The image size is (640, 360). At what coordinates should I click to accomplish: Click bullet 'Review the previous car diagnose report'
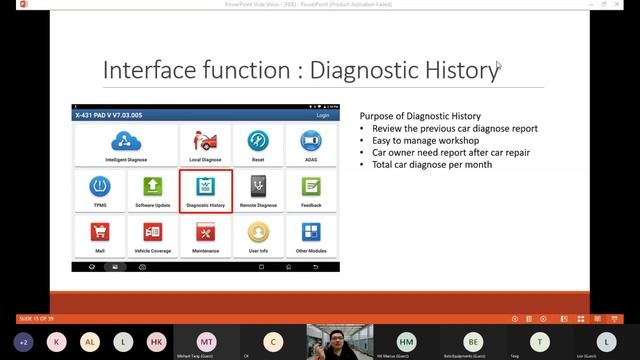click(x=455, y=129)
